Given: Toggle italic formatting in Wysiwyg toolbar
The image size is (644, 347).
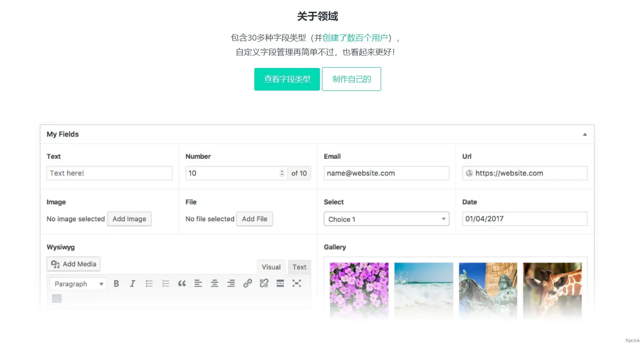Looking at the screenshot, I should tap(132, 283).
